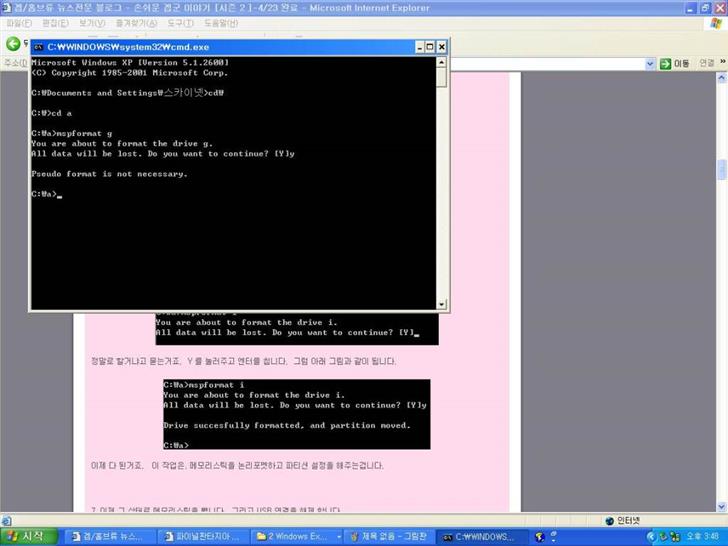Click web page image showing 'mspformat i' result

[x=297, y=414]
